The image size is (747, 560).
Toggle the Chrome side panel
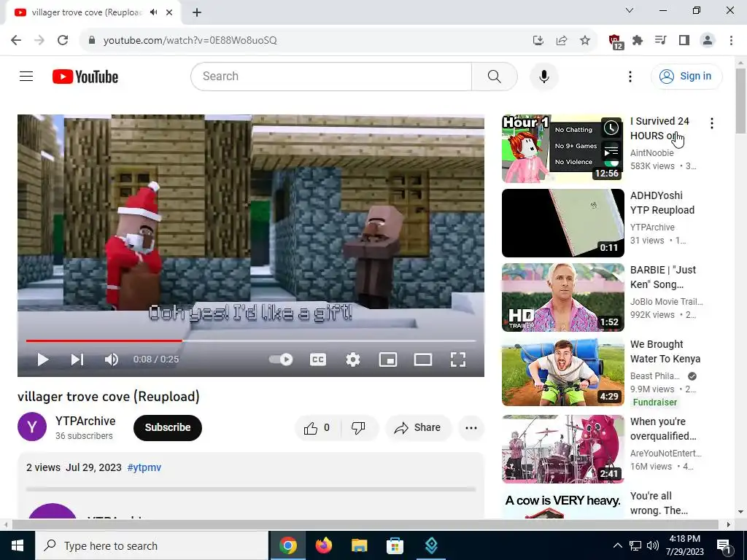[x=684, y=41]
